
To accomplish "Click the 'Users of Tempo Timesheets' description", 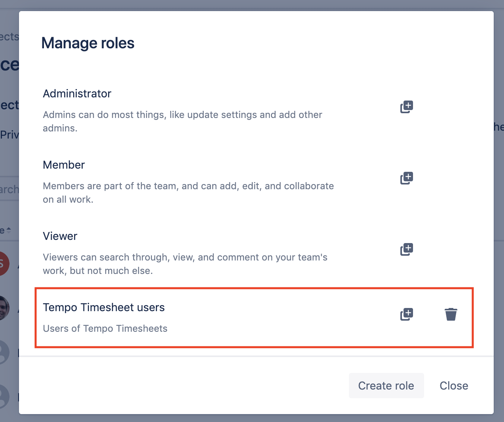I will [x=105, y=329].
